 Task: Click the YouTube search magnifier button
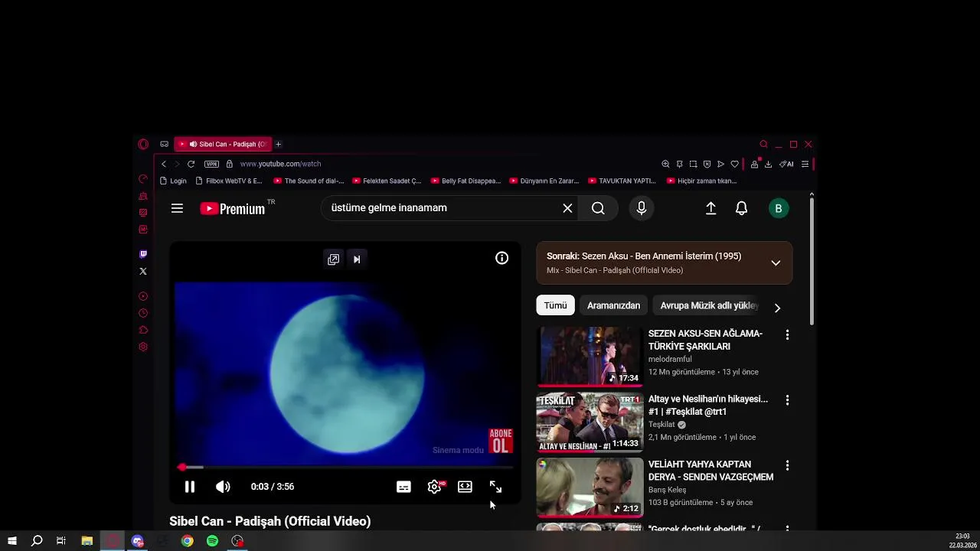(x=598, y=208)
